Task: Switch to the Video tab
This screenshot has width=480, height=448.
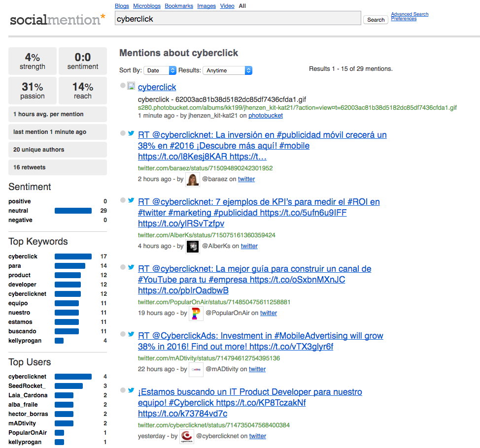Action: [227, 6]
